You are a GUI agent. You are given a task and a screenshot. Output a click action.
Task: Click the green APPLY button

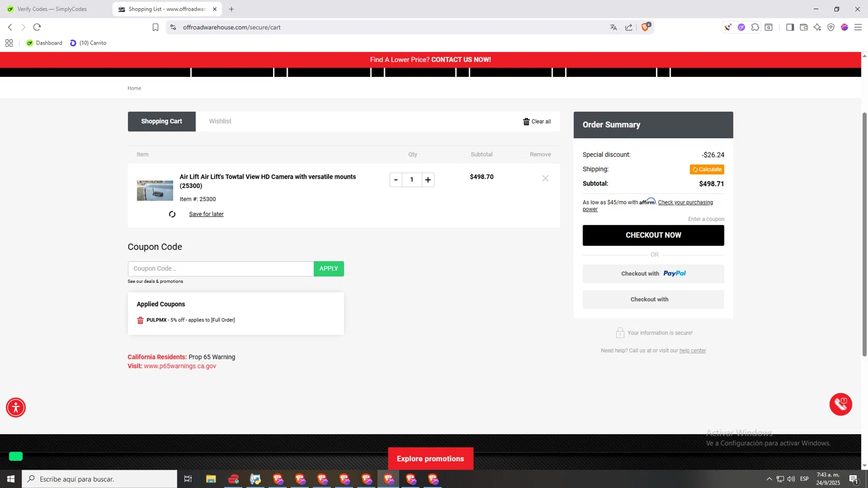pos(329,268)
